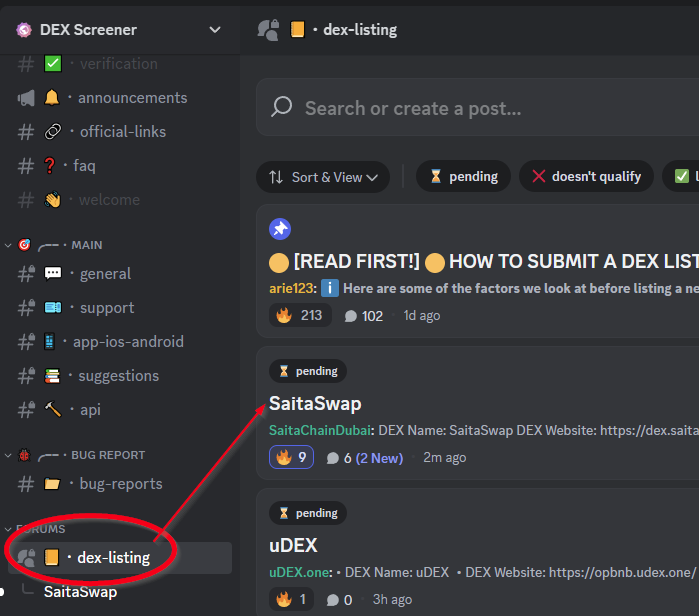The width and height of the screenshot is (699, 616).
Task: Click the uDEX.one author name
Action: (299, 572)
